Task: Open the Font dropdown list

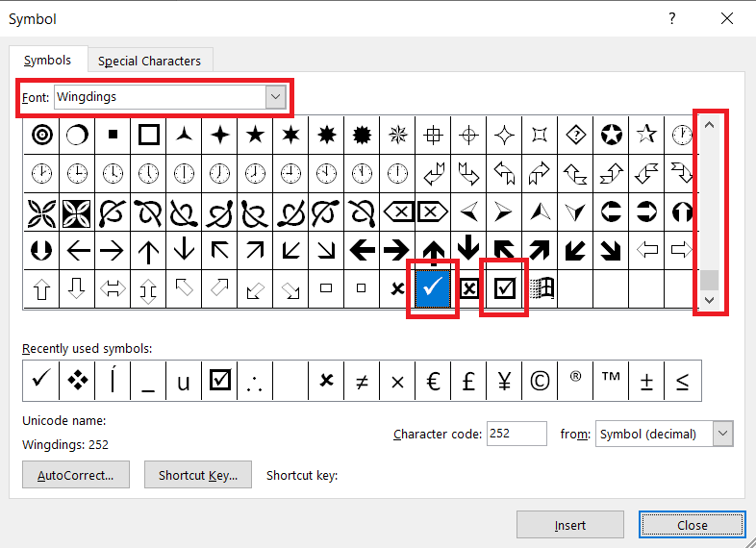Action: (x=276, y=96)
